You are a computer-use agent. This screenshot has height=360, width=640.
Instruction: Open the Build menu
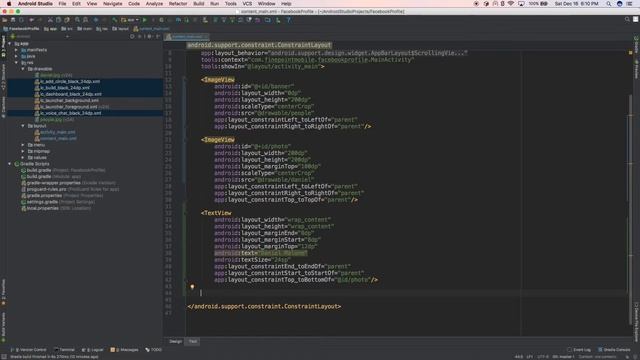[199, 4]
